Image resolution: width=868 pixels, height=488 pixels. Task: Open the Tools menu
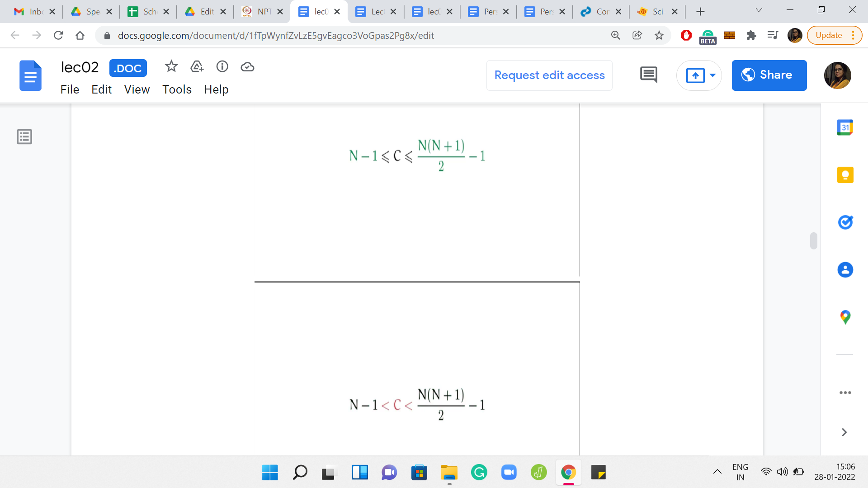pyautogui.click(x=177, y=89)
